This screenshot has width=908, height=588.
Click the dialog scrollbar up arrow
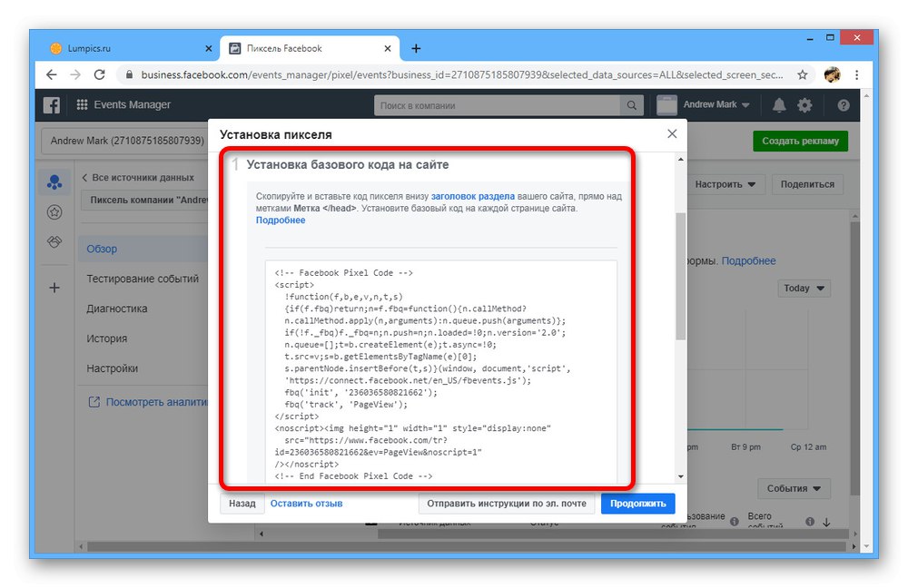[x=680, y=159]
